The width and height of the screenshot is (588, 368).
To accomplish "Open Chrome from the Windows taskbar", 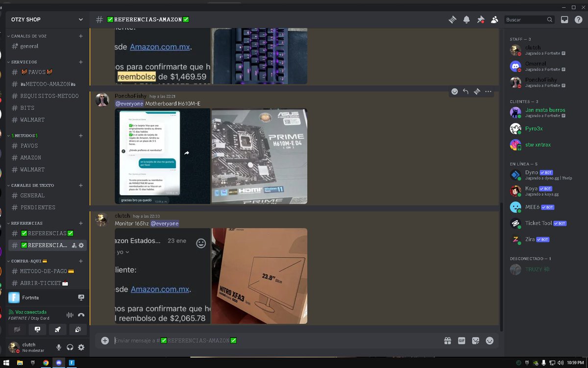I will tap(46, 363).
